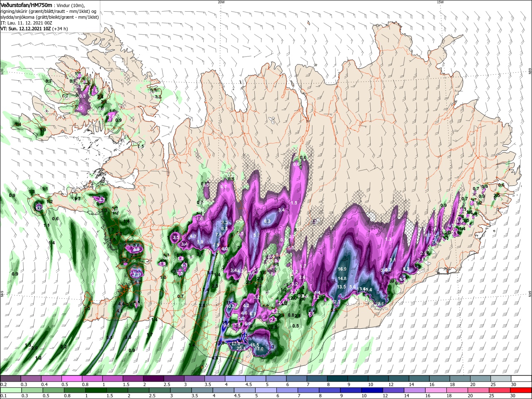Select rain legend swatch between 14 and 16
Screen dimensions: 532x399
(415, 390)
